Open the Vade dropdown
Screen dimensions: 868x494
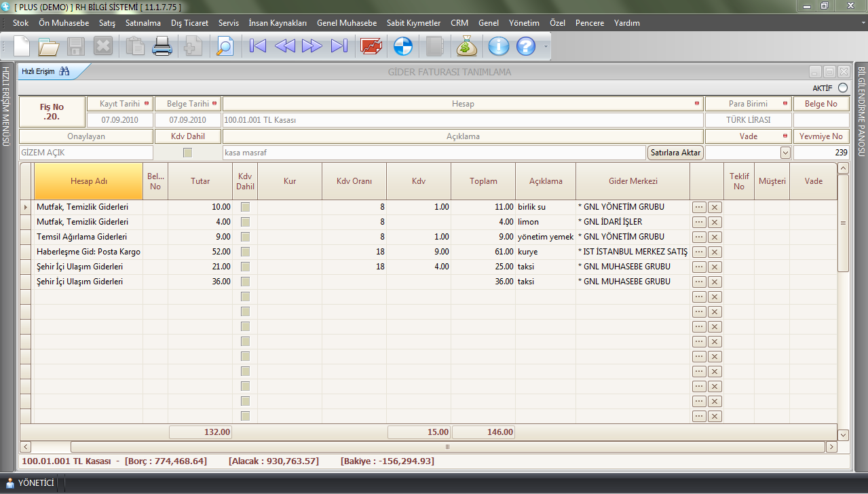[785, 153]
